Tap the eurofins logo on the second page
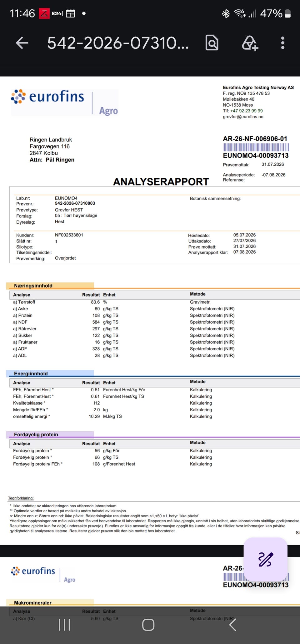 click(43, 574)
